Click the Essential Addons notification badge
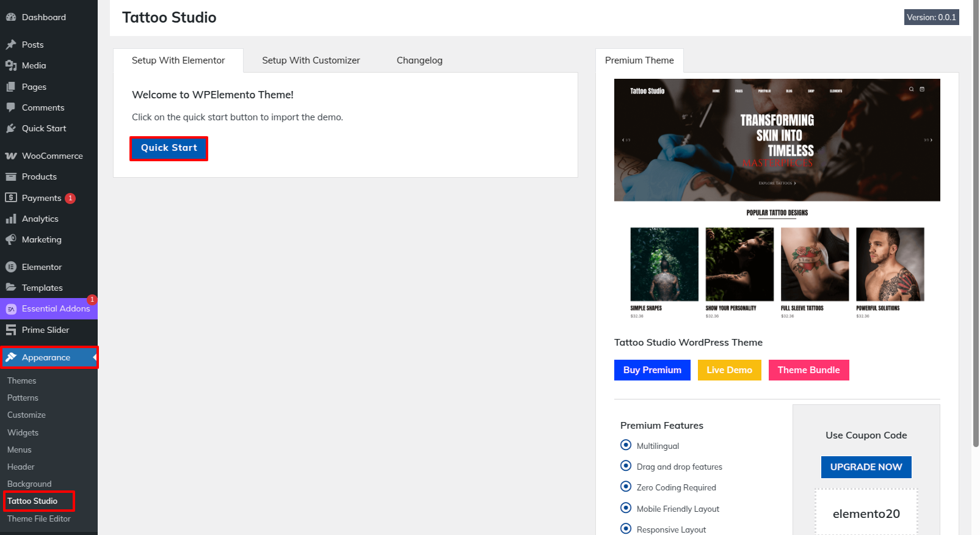Image resolution: width=980 pixels, height=535 pixels. point(92,299)
